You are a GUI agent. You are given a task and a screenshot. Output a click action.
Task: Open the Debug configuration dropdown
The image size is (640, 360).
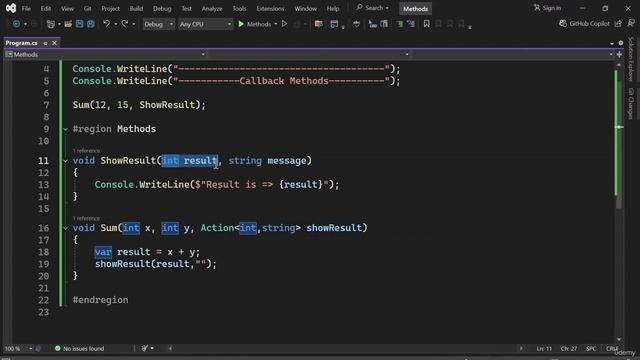click(x=158, y=24)
